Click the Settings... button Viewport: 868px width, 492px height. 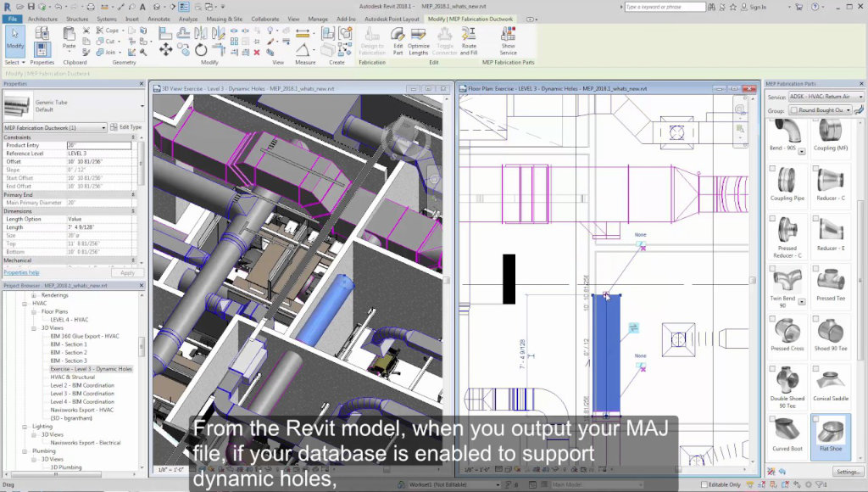pos(848,472)
